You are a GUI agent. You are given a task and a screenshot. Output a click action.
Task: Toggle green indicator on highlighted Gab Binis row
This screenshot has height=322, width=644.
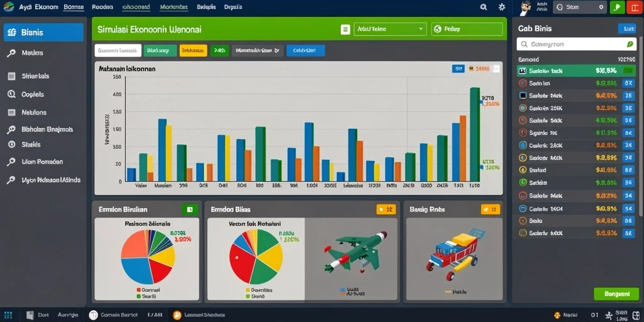pos(628,70)
